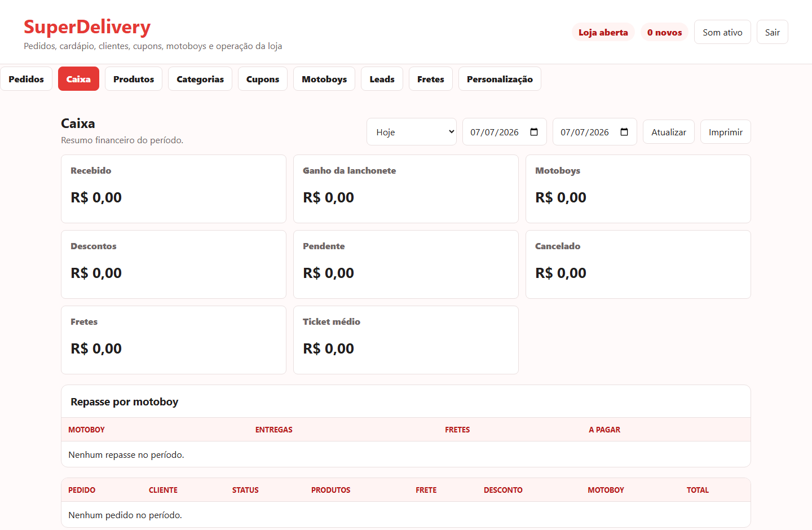This screenshot has height=530, width=812.
Task: Click the STATUS column header
Action: point(245,490)
